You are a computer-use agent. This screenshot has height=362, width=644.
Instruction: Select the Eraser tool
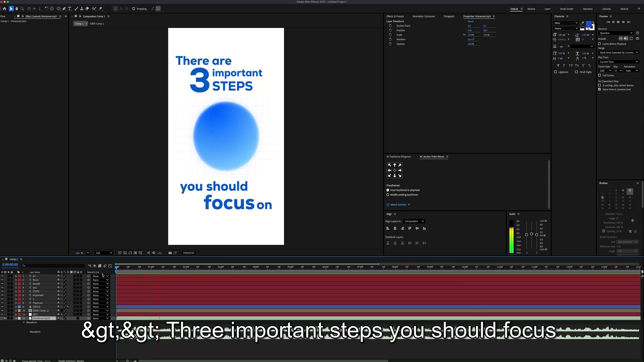click(87, 9)
